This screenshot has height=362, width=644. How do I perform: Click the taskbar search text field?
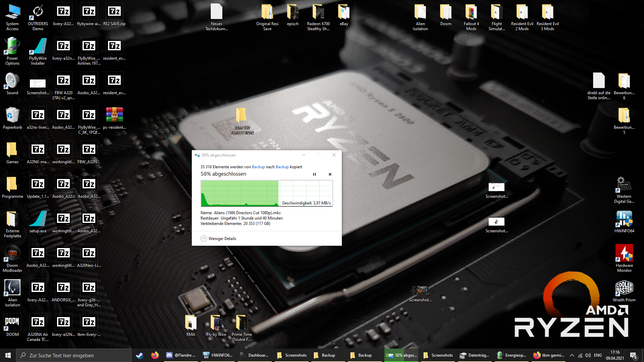tap(74, 355)
